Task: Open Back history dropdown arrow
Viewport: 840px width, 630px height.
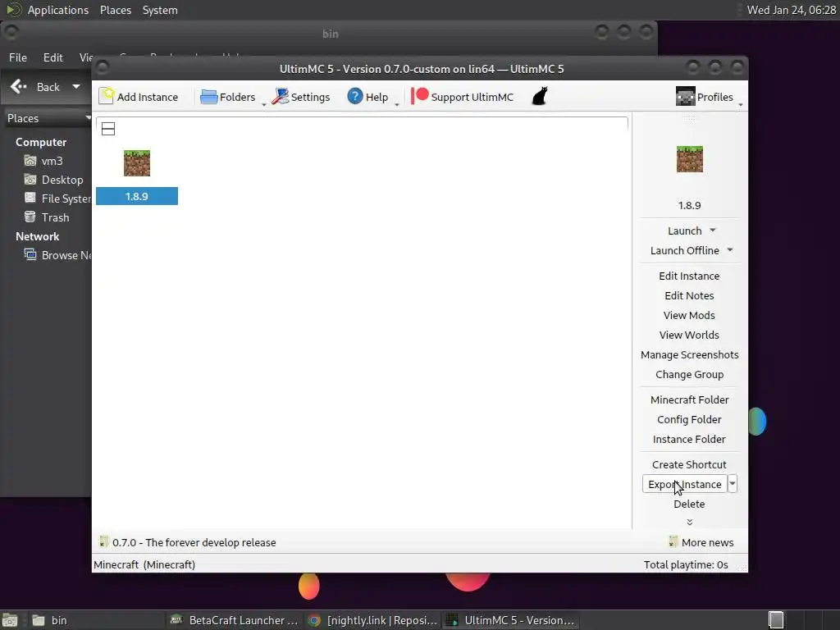Action: 76,86
